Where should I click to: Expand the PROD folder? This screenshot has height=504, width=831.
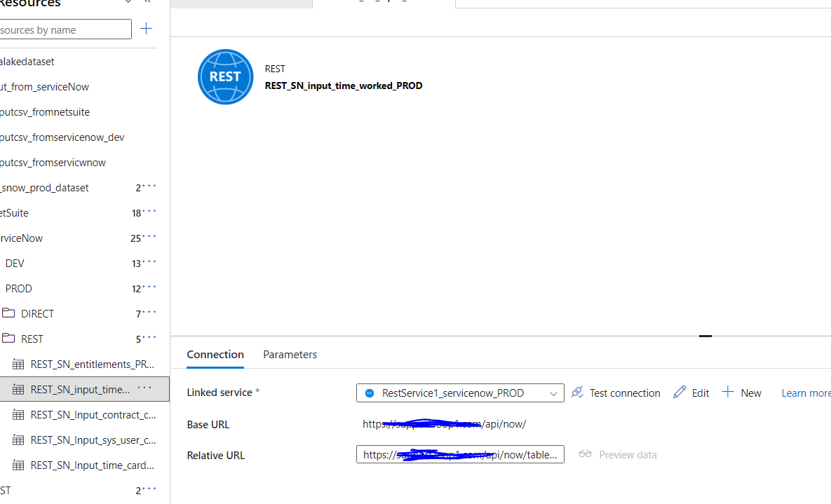pos(18,289)
